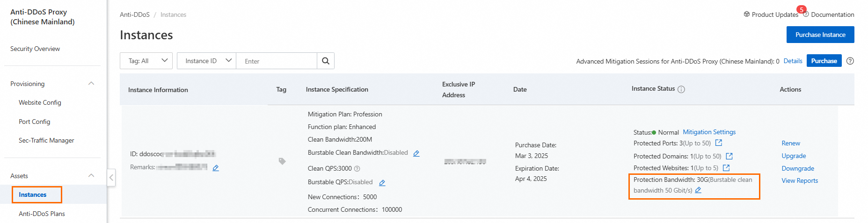
Task: Click Anti-DDoS breadcrumb link
Action: (135, 14)
